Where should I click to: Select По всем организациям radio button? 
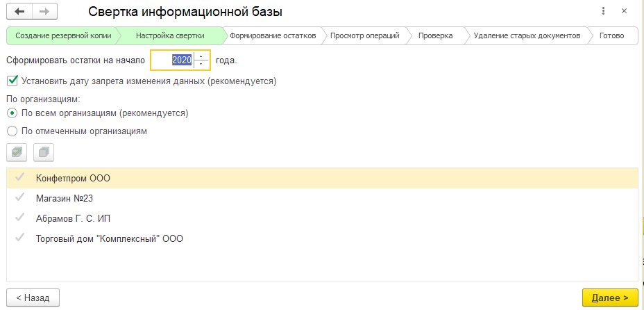click(x=12, y=113)
